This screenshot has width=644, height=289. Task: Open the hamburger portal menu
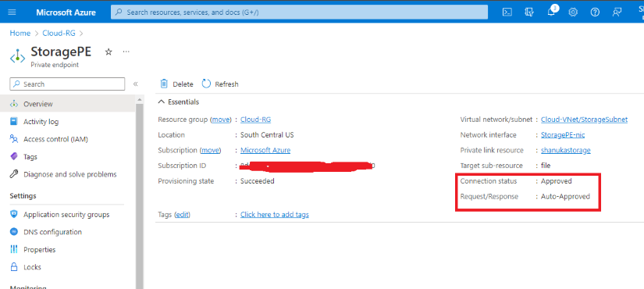12,12
